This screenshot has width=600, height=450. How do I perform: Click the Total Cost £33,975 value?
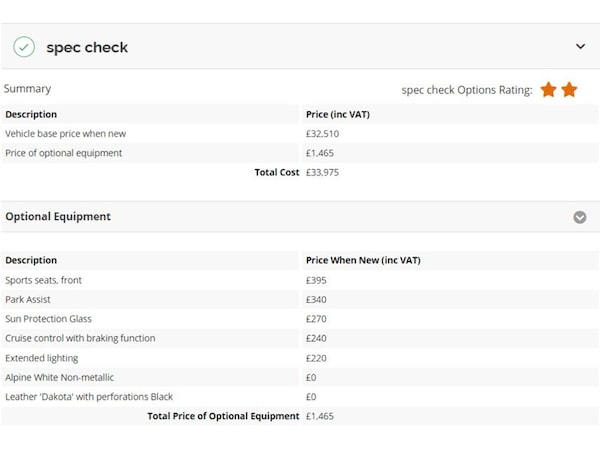tap(322, 173)
